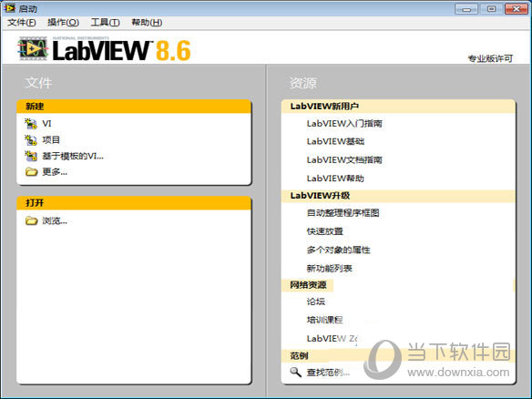Create a new 项目 link
This screenshot has height=399, width=532.
[x=51, y=139]
